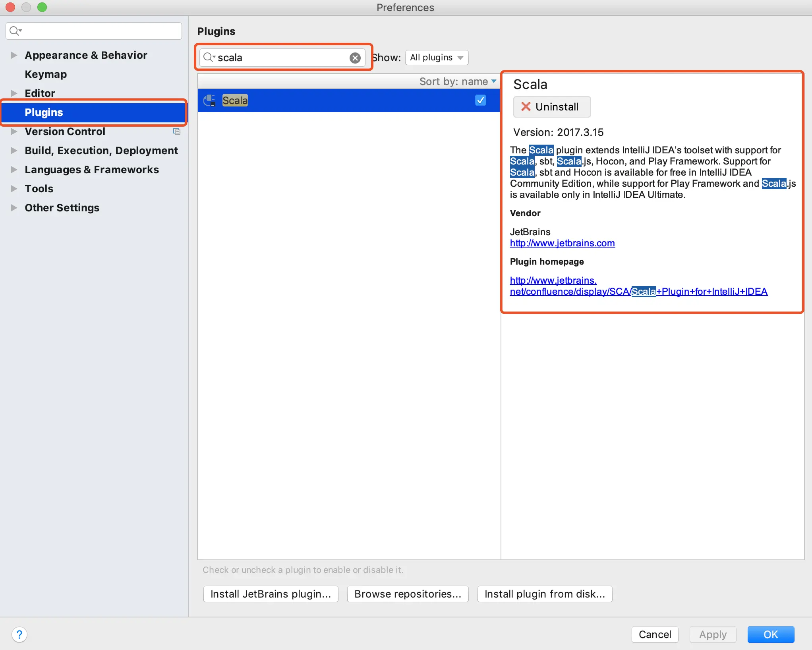Open the jetbrains.com vendor link

(x=562, y=243)
